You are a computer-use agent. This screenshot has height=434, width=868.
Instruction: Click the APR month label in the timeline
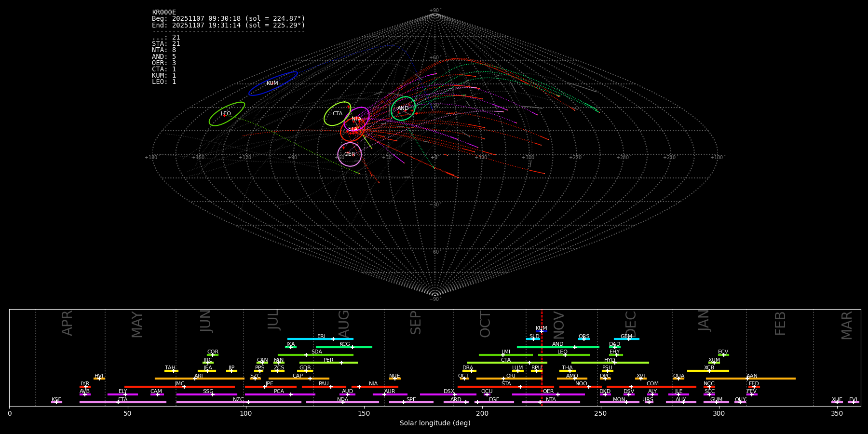tap(67, 323)
